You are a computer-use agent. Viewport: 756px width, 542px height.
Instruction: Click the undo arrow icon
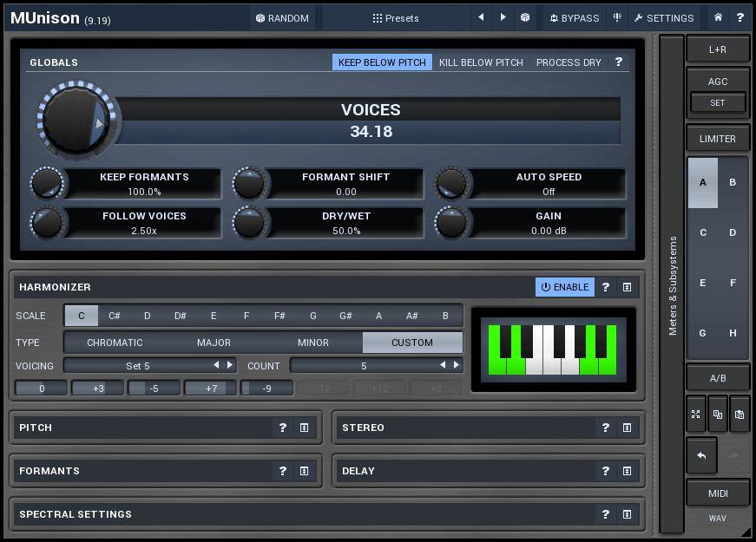[x=701, y=455]
